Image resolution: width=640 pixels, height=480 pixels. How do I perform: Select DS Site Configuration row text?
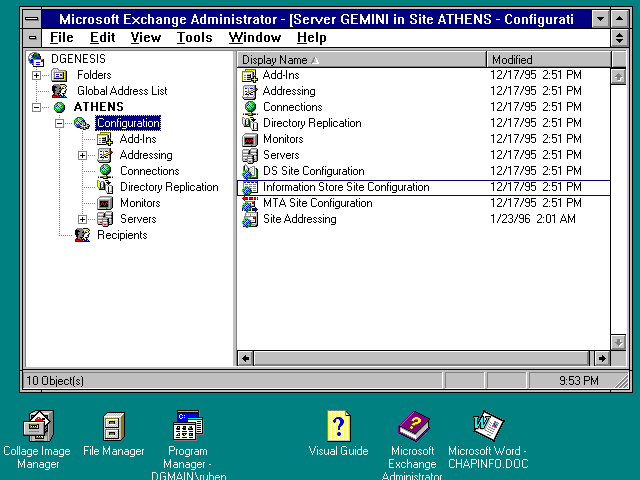pos(313,171)
